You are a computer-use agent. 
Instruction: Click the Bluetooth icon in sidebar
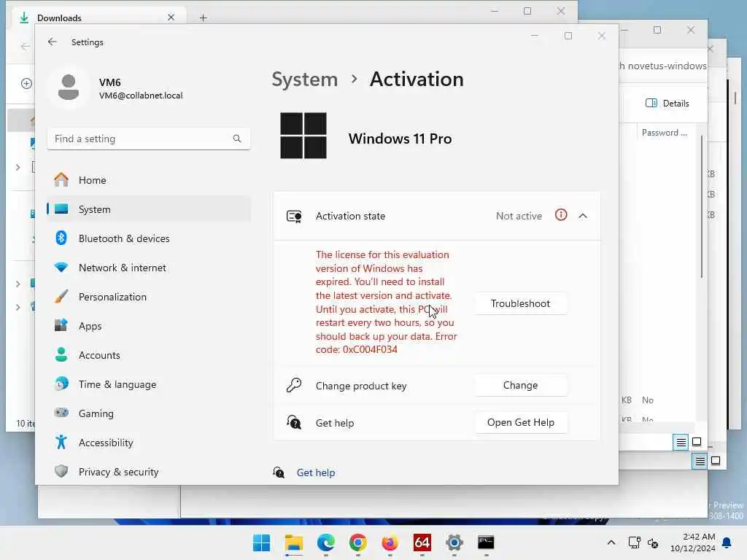tap(61, 238)
